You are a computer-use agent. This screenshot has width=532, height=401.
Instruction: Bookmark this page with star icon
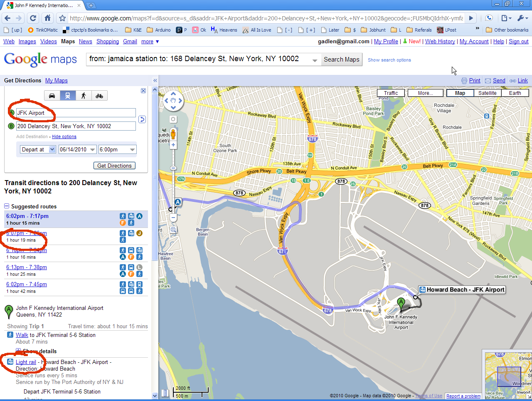[x=62, y=18]
